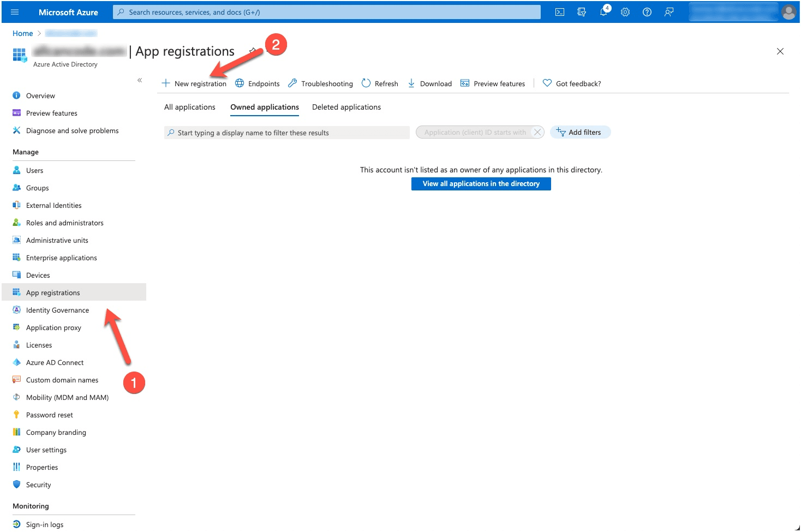Click the user account avatar
Image resolution: width=801 pixels, height=532 pixels.
tap(788, 12)
